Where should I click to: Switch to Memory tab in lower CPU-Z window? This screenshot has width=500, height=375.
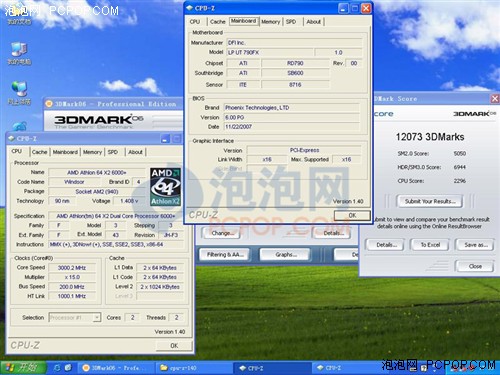(92, 152)
